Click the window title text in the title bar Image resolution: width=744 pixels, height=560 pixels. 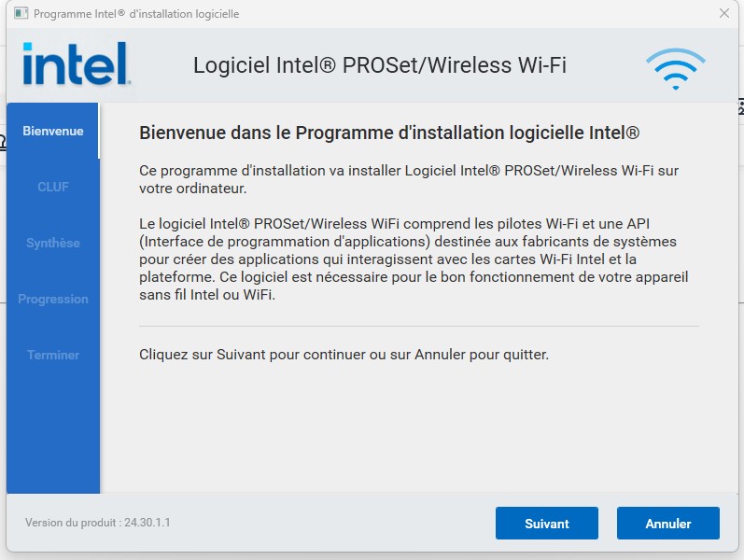[136, 14]
